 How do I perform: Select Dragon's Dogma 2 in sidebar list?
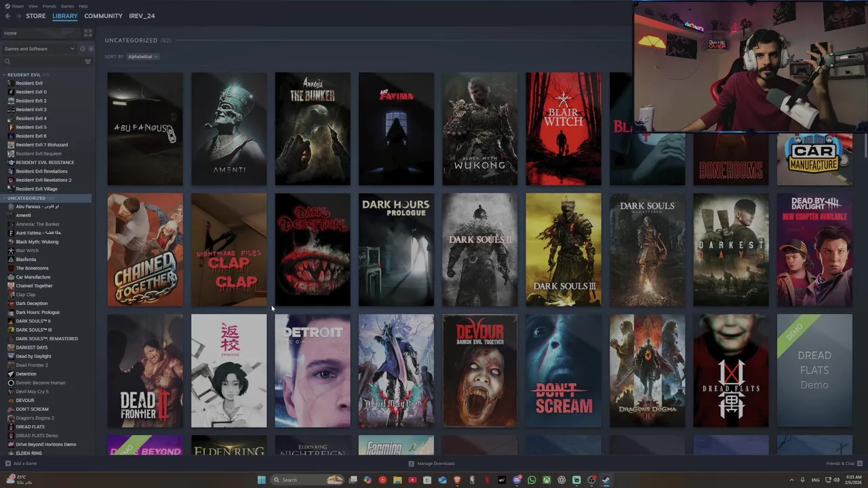tap(35, 418)
